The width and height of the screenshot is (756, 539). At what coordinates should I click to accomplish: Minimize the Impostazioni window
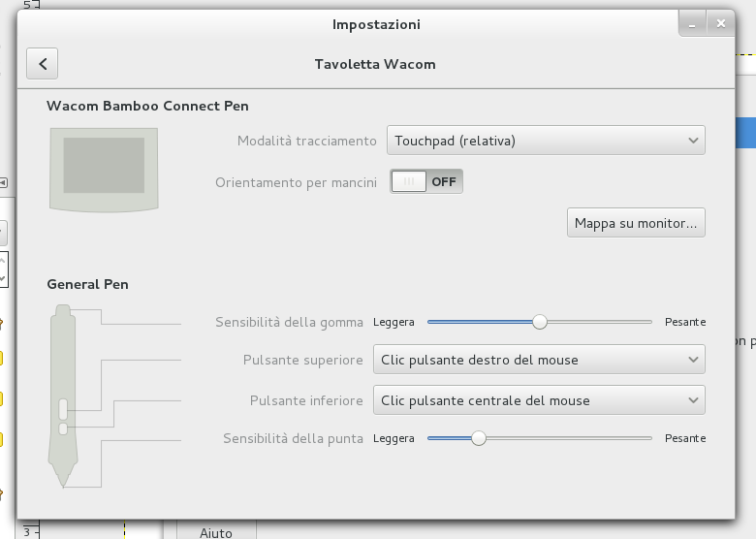tap(692, 23)
